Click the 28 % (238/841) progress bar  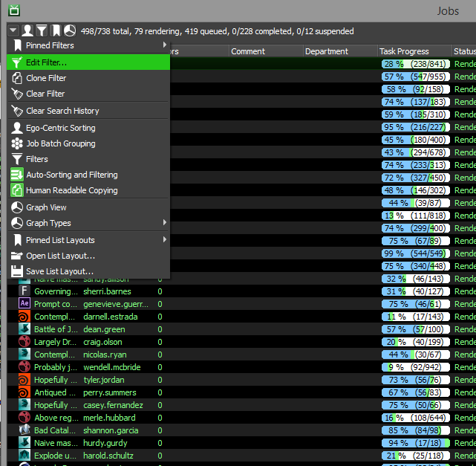point(416,64)
